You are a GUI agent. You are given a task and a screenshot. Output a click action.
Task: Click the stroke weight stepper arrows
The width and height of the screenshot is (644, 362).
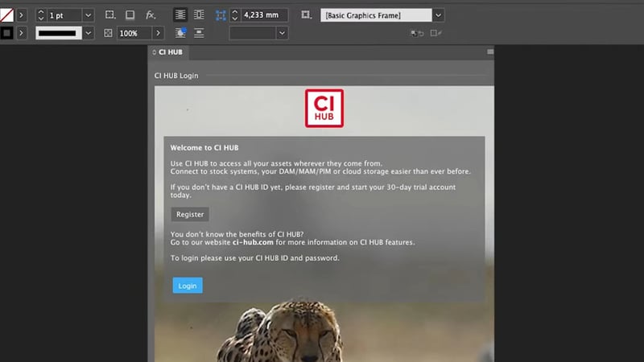pyautogui.click(x=41, y=15)
